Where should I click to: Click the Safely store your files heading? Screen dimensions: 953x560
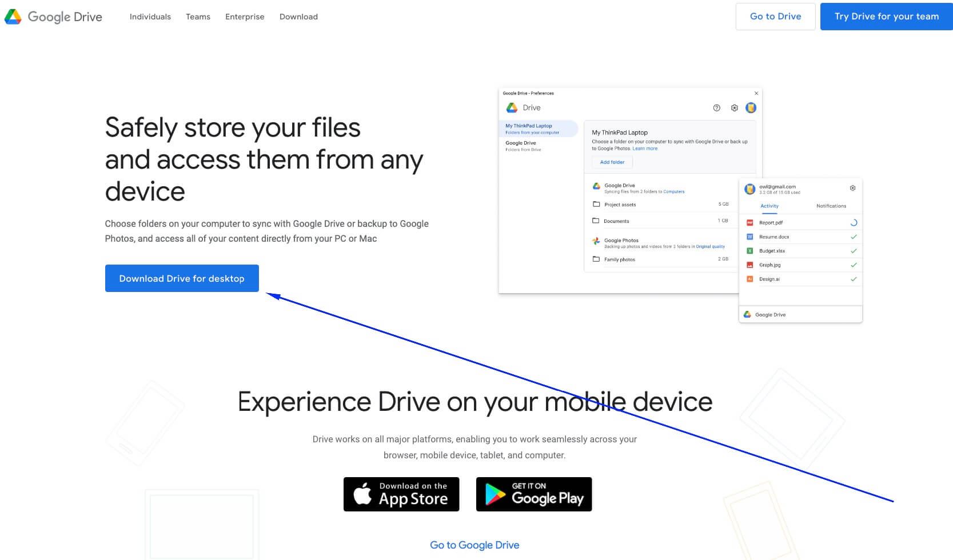[264, 159]
